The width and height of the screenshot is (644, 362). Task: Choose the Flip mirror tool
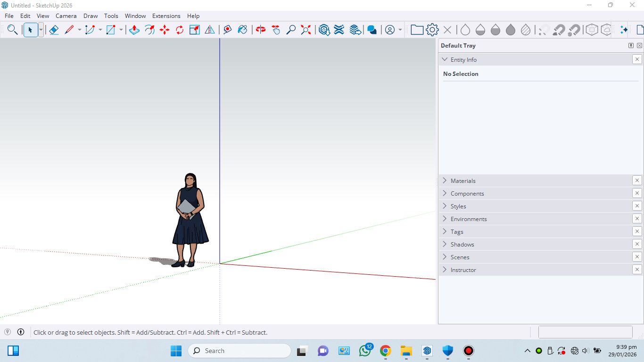click(210, 30)
